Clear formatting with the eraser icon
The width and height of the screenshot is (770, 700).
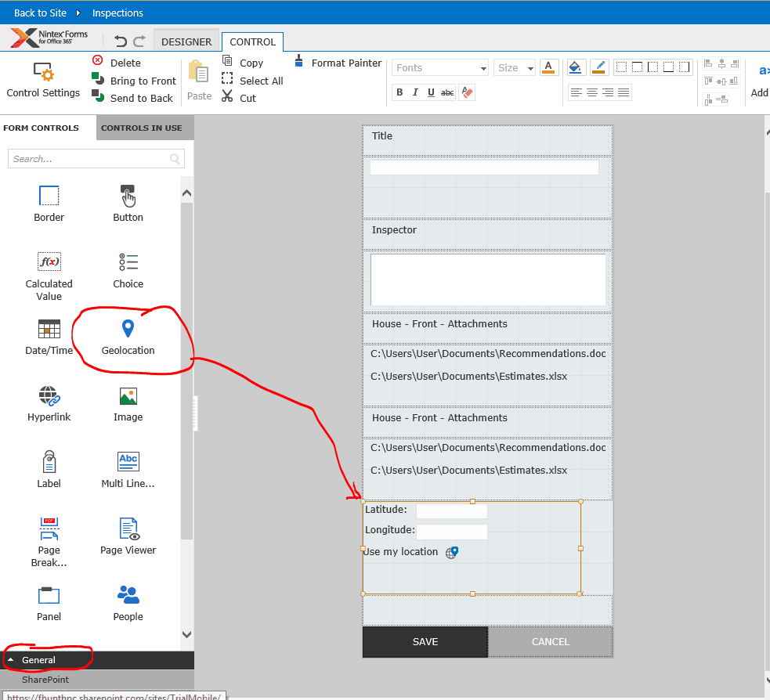point(467,92)
